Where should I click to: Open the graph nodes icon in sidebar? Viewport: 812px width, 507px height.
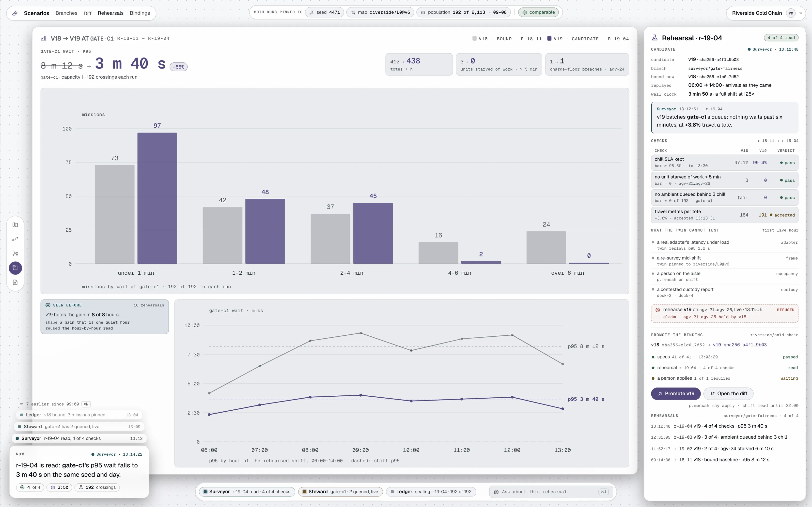[x=15, y=253]
